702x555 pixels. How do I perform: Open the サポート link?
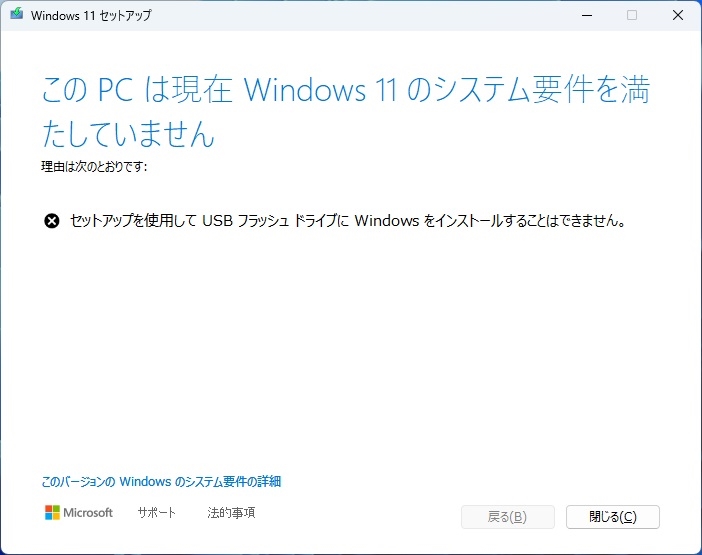pos(156,512)
